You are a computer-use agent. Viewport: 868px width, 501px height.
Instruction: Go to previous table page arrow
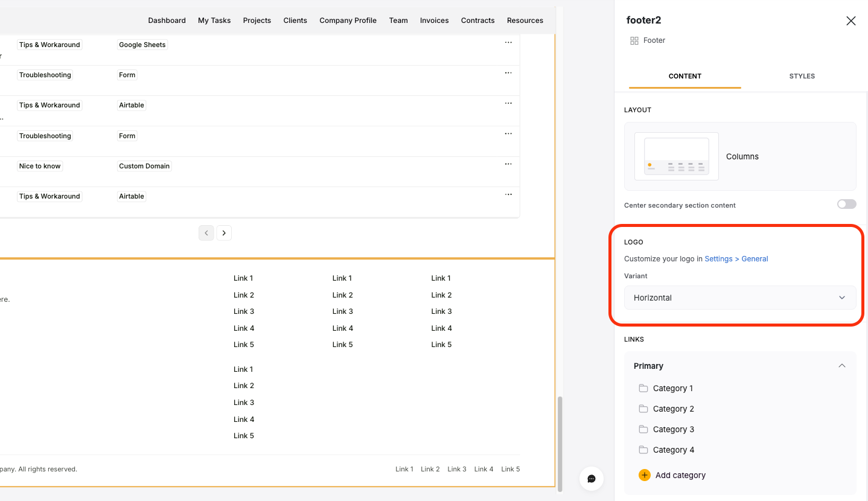click(206, 233)
